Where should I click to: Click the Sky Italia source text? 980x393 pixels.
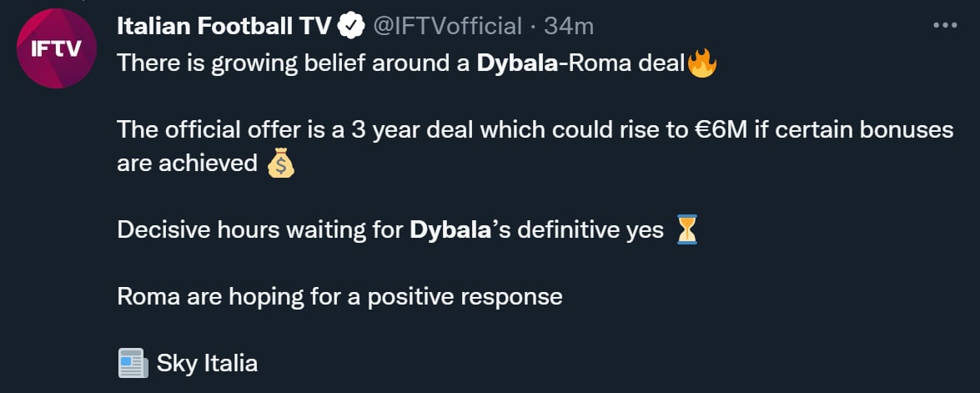[207, 364]
